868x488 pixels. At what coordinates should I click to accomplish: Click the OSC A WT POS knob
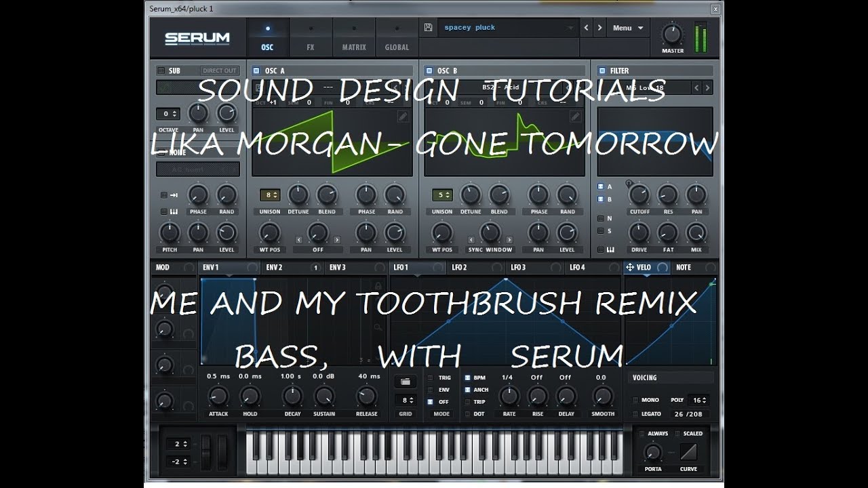click(x=269, y=233)
